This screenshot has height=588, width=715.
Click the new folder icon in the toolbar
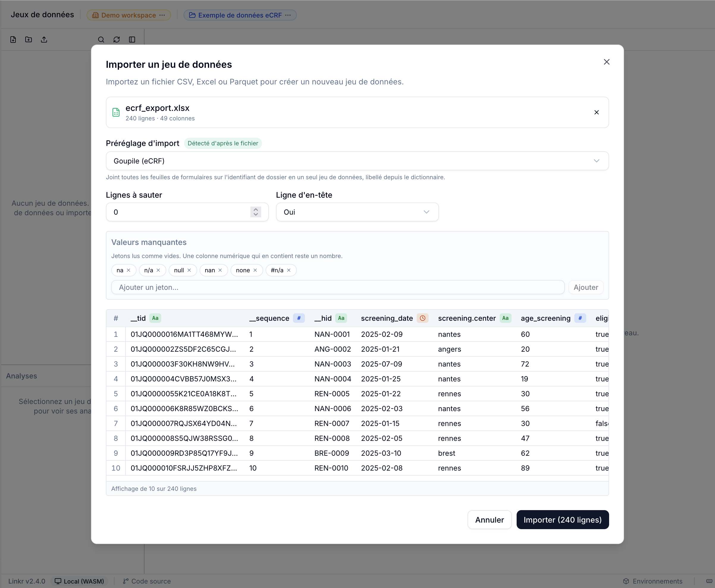[x=29, y=40]
